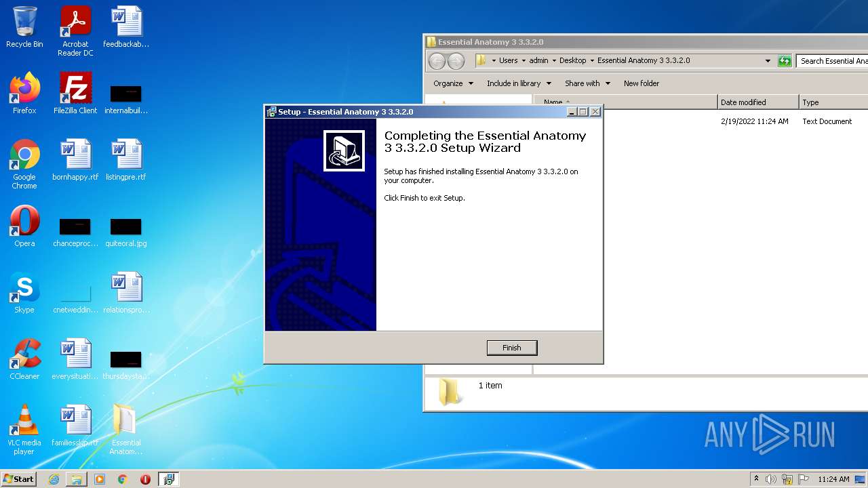868x488 pixels.
Task: Refresh the Explorer folder view
Action: click(x=785, y=61)
